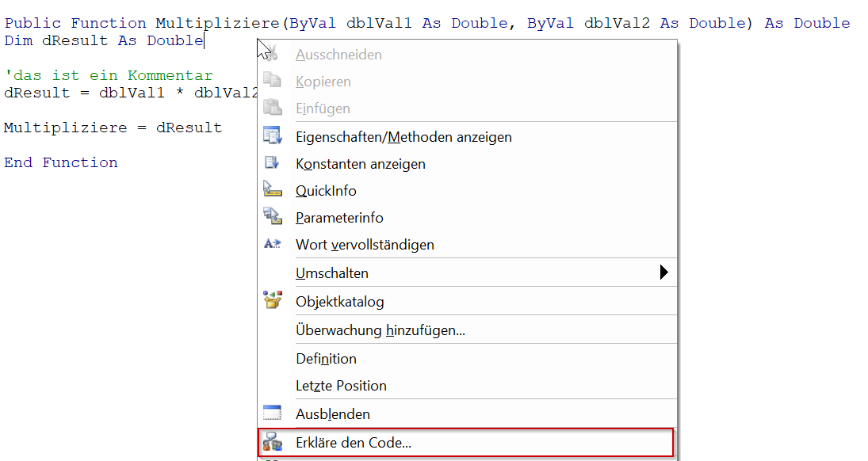
Task: Click the Eigenschaften/Methoden list icon
Action: pyautogui.click(x=272, y=135)
